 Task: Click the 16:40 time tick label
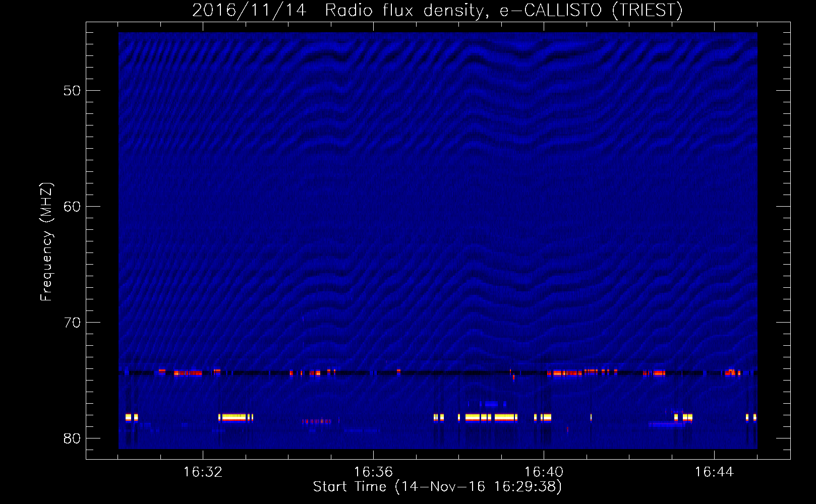tap(544, 472)
